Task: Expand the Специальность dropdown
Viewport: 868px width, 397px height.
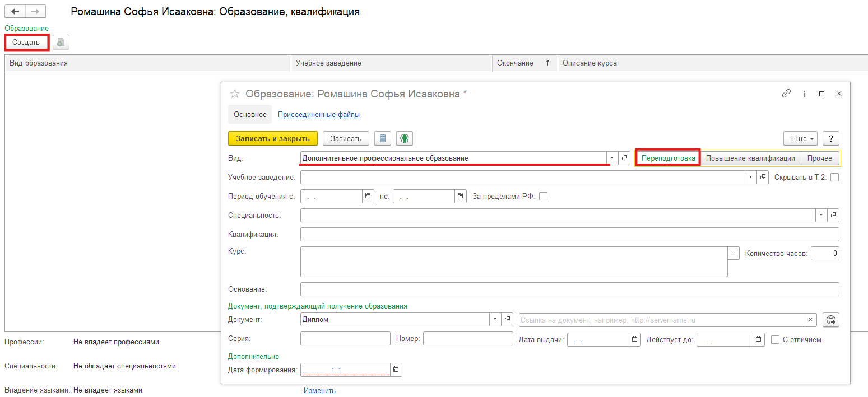Action: (x=821, y=215)
